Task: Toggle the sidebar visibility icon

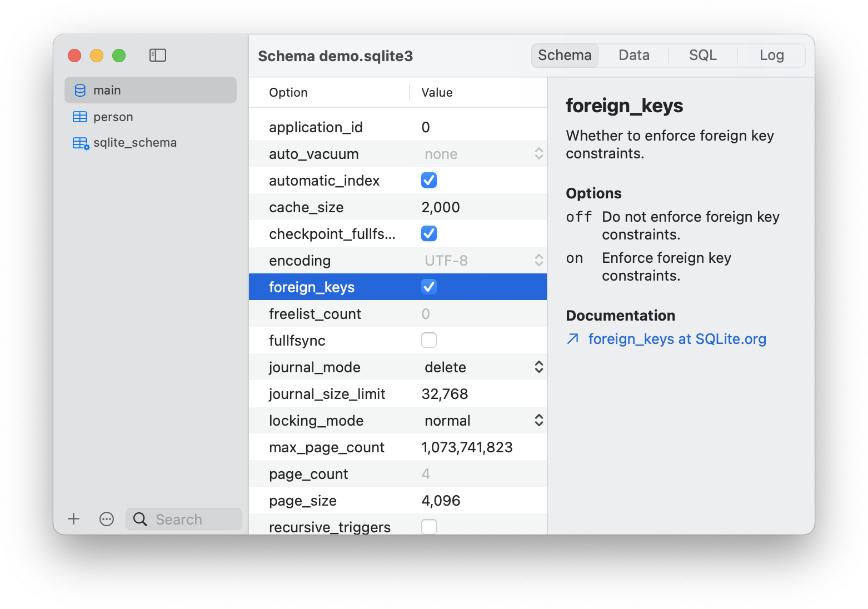Action: coord(158,55)
